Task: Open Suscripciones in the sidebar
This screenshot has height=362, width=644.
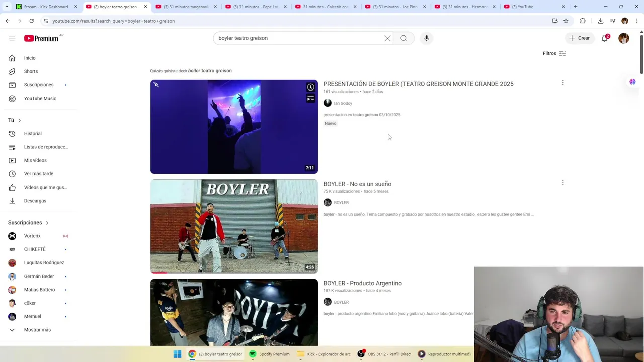Action: click(x=38, y=85)
